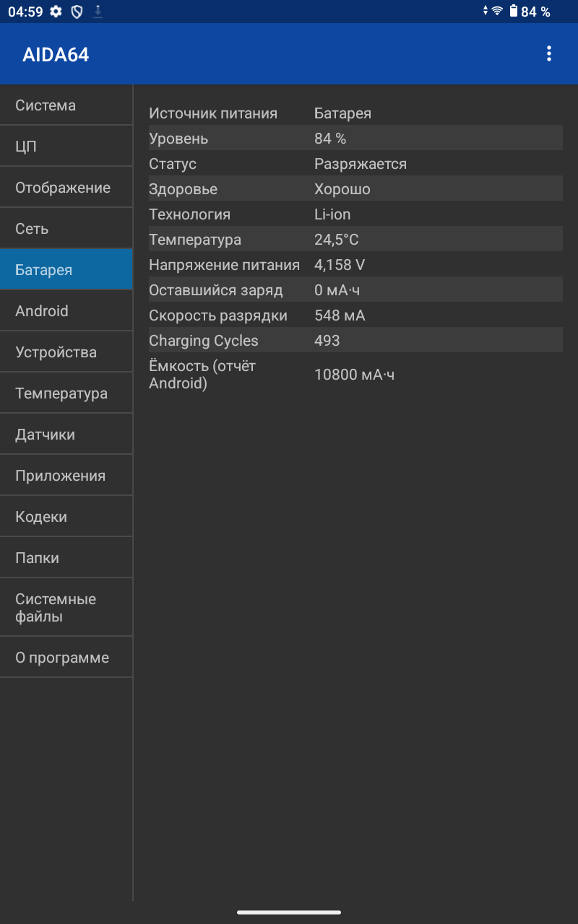
Task: Open the Приложения list
Action: coord(66,476)
